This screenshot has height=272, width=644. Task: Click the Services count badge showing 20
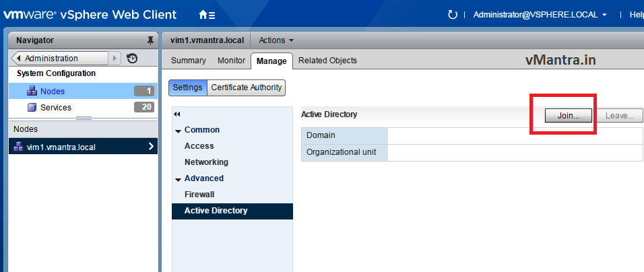click(144, 108)
